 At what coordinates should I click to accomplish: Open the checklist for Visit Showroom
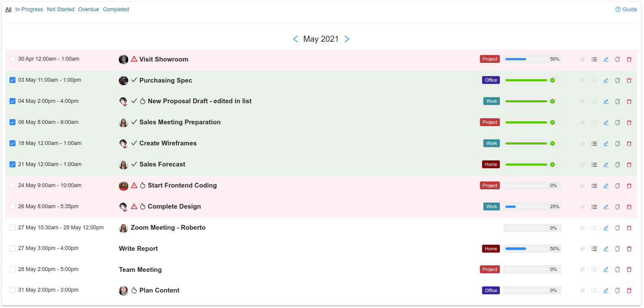pos(594,59)
